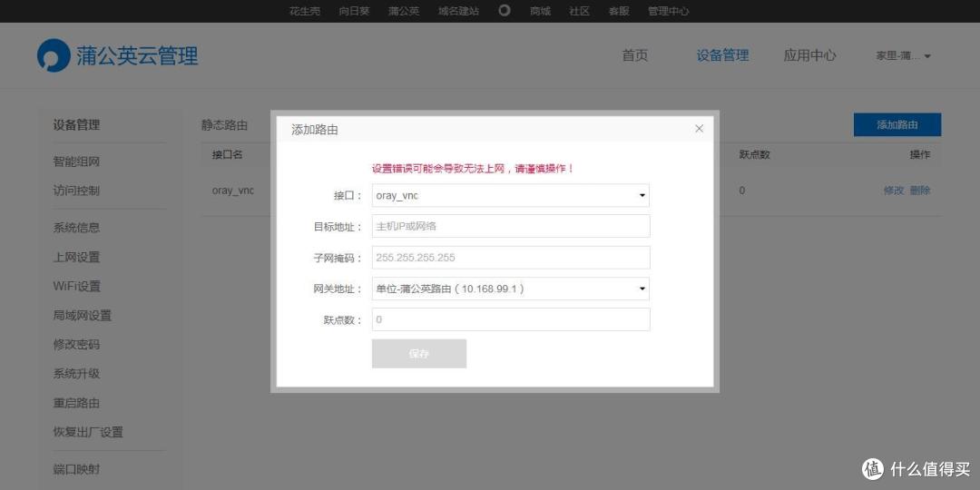Viewport: 980px width, 490px height.
Task: Select 恢复出厂设置 in sidebar
Action: coord(88,432)
